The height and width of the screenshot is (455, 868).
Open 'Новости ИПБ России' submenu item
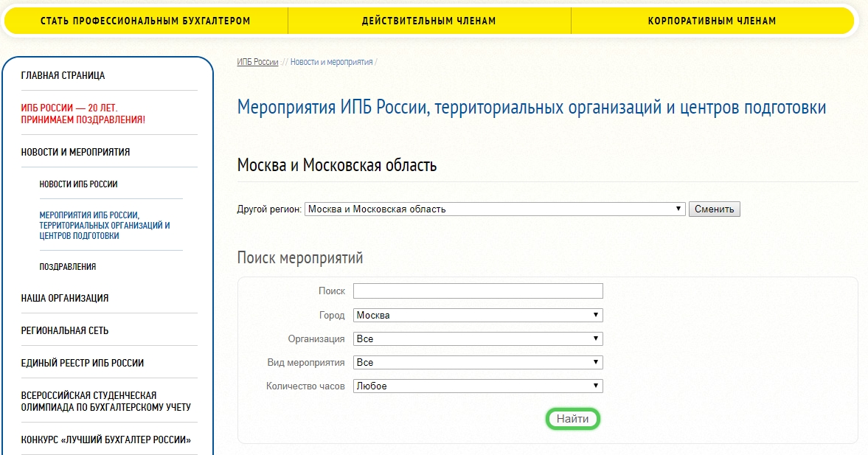coord(78,184)
